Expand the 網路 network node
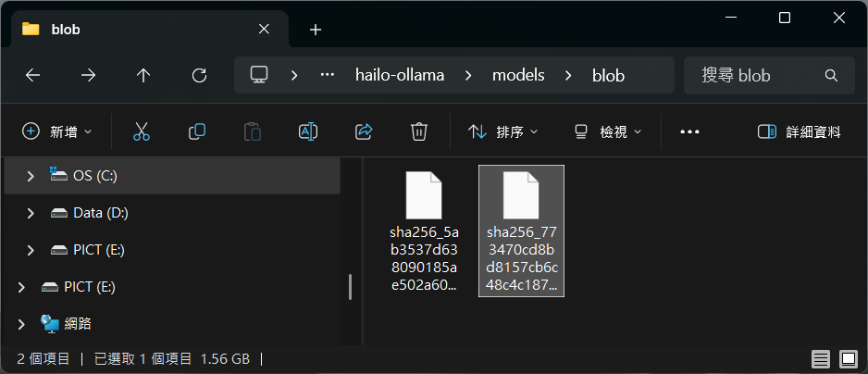 [21, 324]
